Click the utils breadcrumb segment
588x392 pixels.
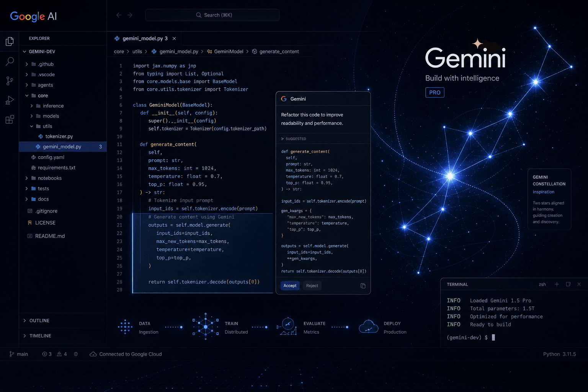(137, 51)
